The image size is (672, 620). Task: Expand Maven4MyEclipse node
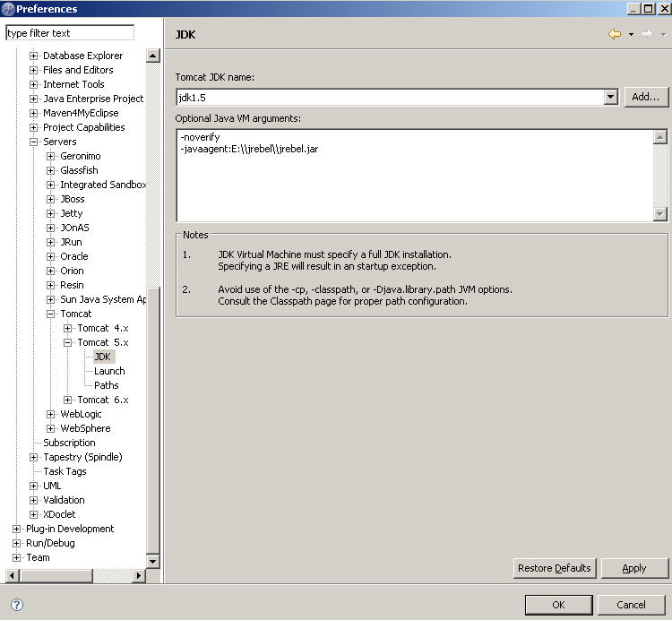33,113
